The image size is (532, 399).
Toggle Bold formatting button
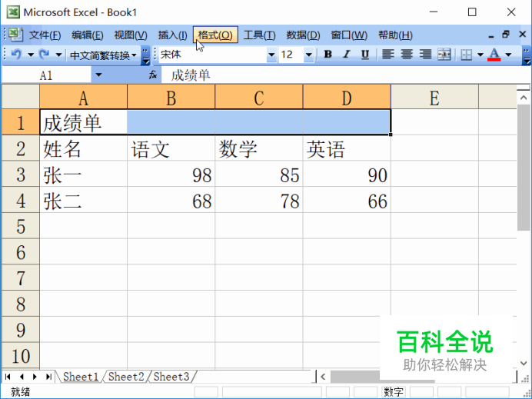point(328,55)
